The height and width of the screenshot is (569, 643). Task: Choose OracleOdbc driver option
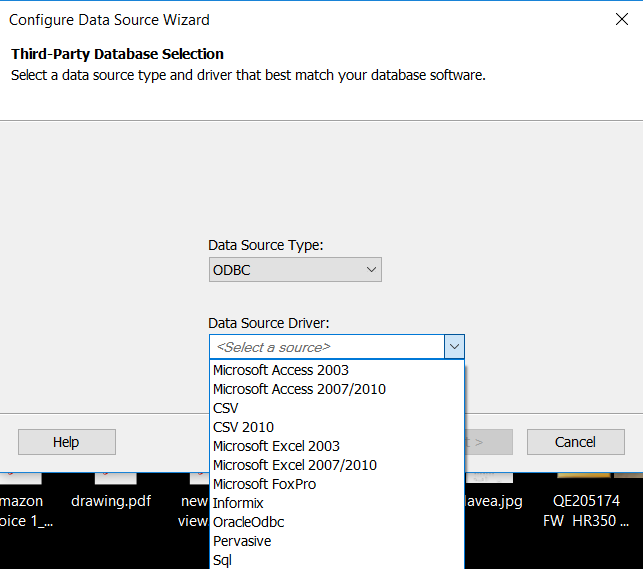pos(337,522)
